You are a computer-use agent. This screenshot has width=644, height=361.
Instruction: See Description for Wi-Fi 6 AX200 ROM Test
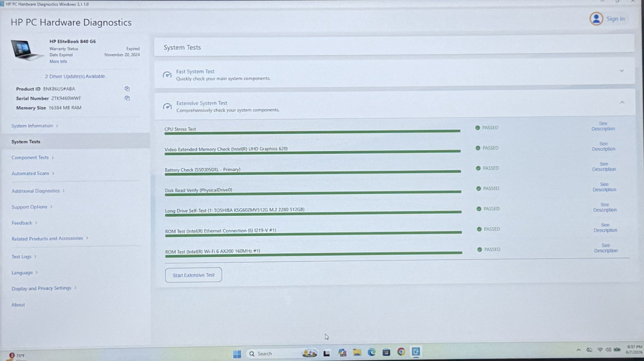click(x=605, y=248)
